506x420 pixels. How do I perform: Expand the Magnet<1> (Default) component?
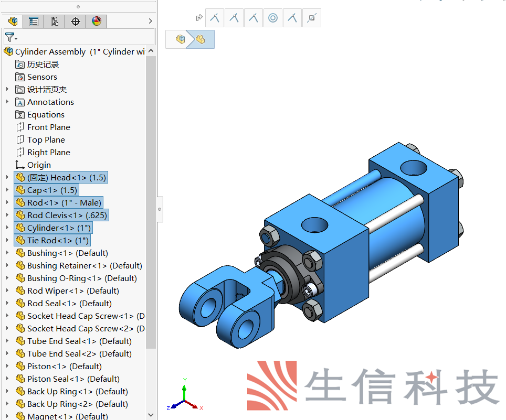click(7, 416)
